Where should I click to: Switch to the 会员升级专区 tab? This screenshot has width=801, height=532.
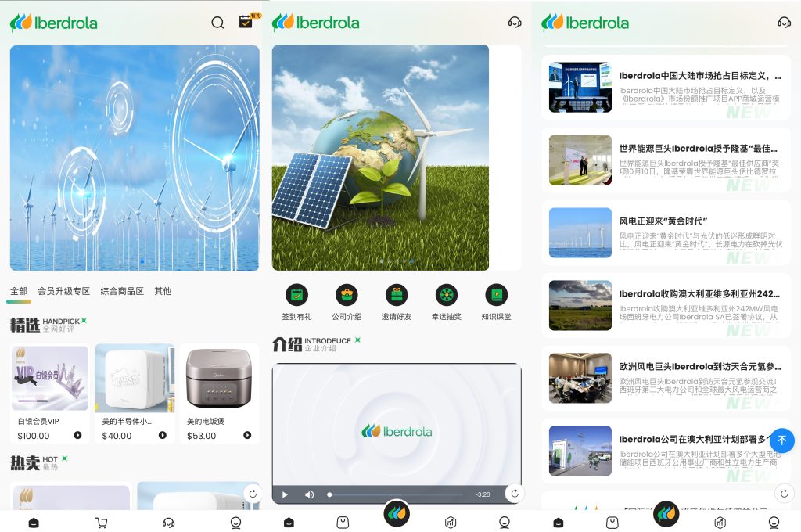(64, 291)
